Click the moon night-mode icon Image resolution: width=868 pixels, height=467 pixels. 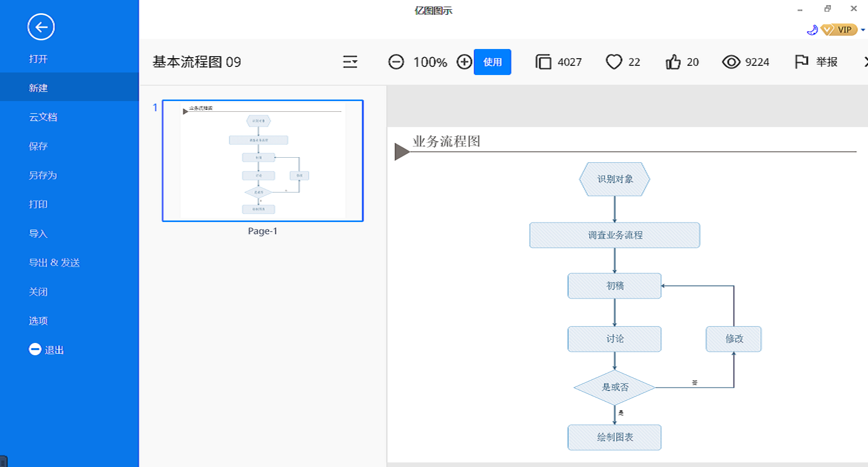pyautogui.click(x=812, y=30)
